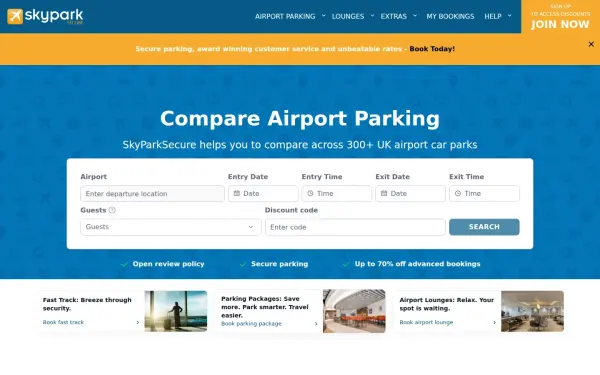This screenshot has width=600, height=375.
Task: Follow the Book fast track link
Action: [x=63, y=323]
